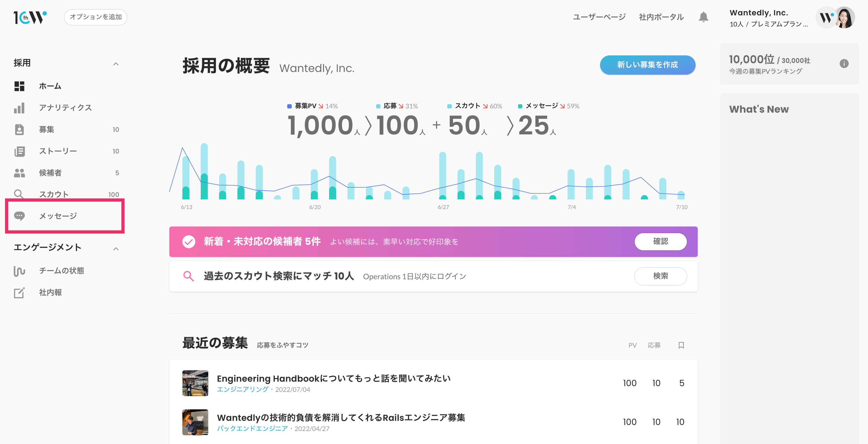
Task: Open the 社内報 edit icon
Action: pos(19,292)
